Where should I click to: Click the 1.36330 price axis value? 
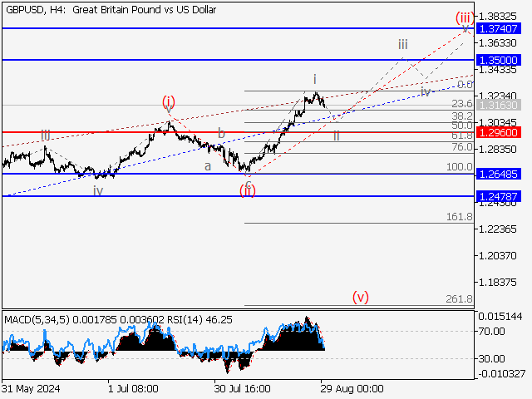point(497,43)
